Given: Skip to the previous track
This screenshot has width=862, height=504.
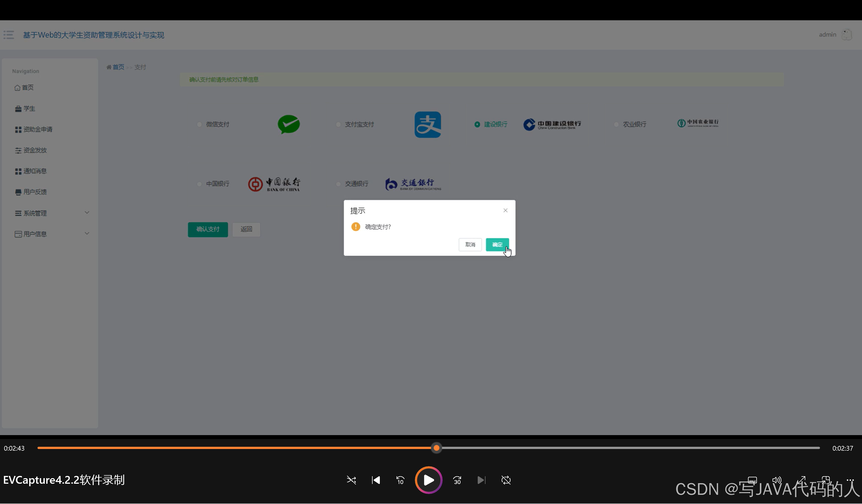Looking at the screenshot, I should (376, 480).
